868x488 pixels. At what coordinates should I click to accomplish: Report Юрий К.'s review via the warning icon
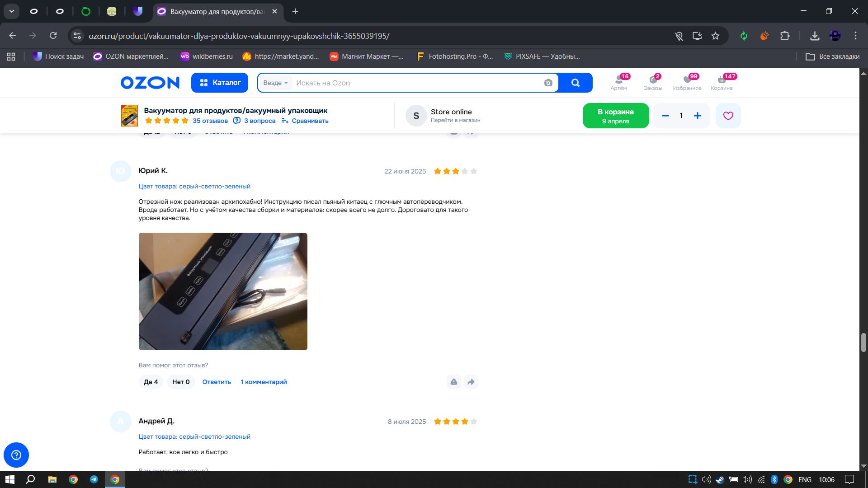(x=453, y=382)
